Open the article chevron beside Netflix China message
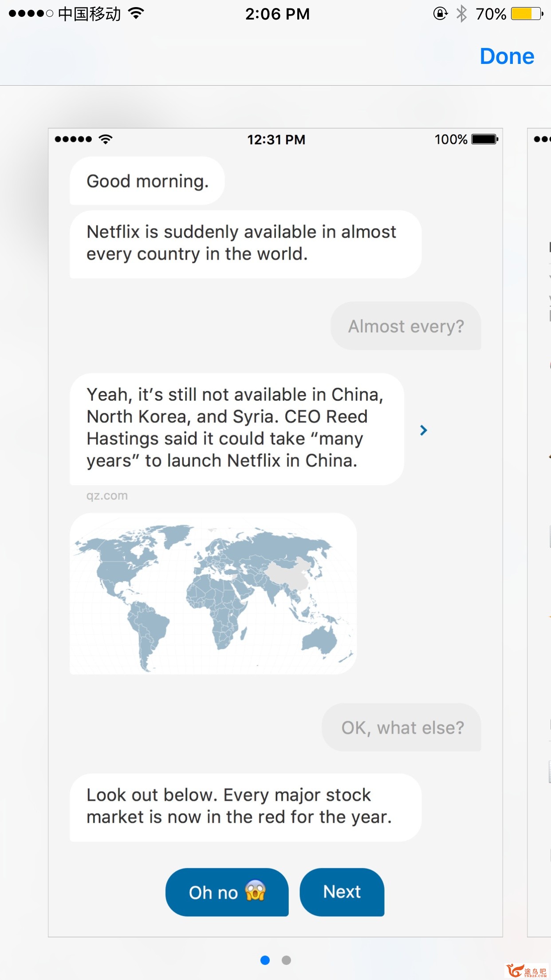 (x=423, y=430)
